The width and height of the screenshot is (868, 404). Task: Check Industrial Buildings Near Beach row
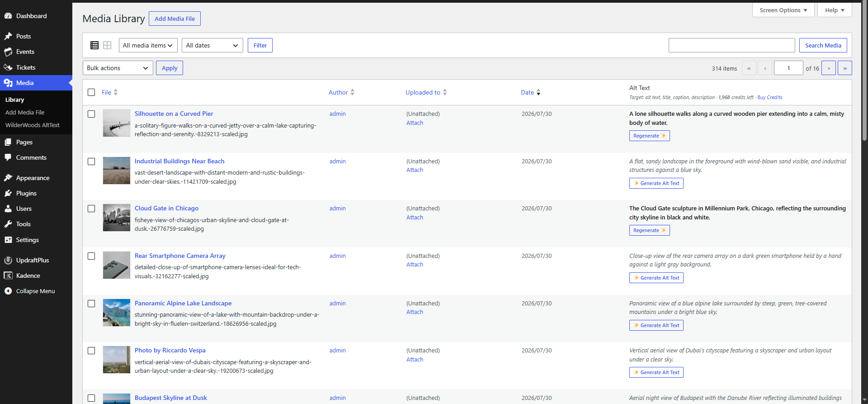pyautogui.click(x=91, y=162)
